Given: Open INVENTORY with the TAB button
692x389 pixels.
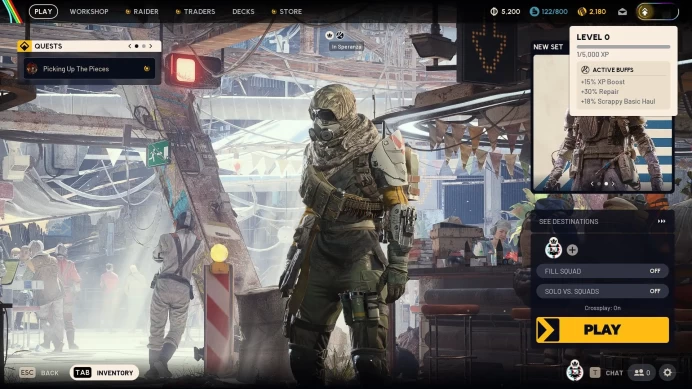Looking at the screenshot, I should (x=104, y=373).
